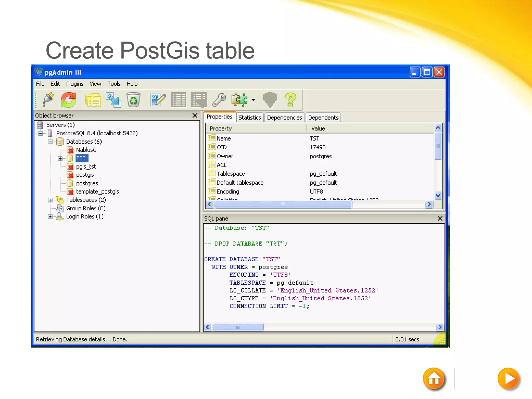Advance to next slide play button
Image resolution: width=532 pixels, height=399 pixels.
(x=508, y=379)
